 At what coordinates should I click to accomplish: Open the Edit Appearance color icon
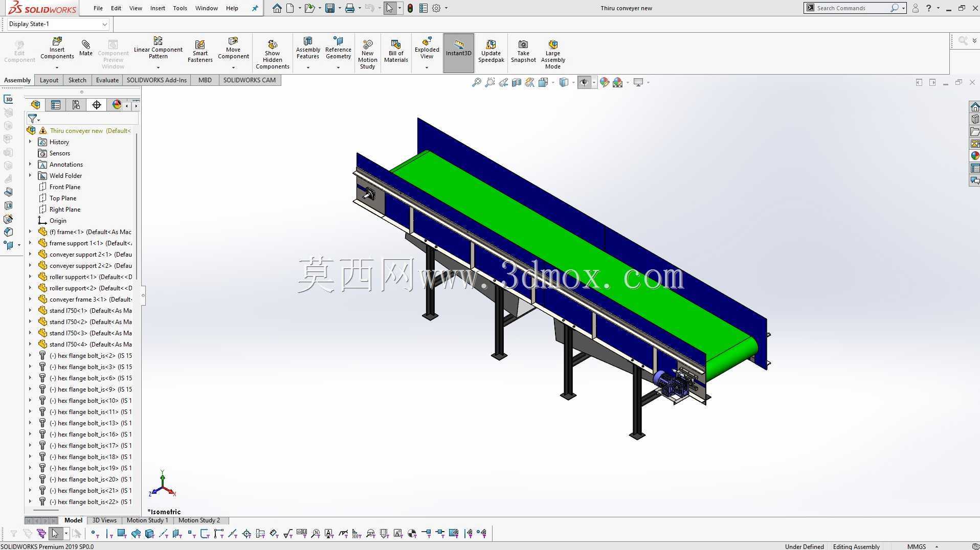605,82
